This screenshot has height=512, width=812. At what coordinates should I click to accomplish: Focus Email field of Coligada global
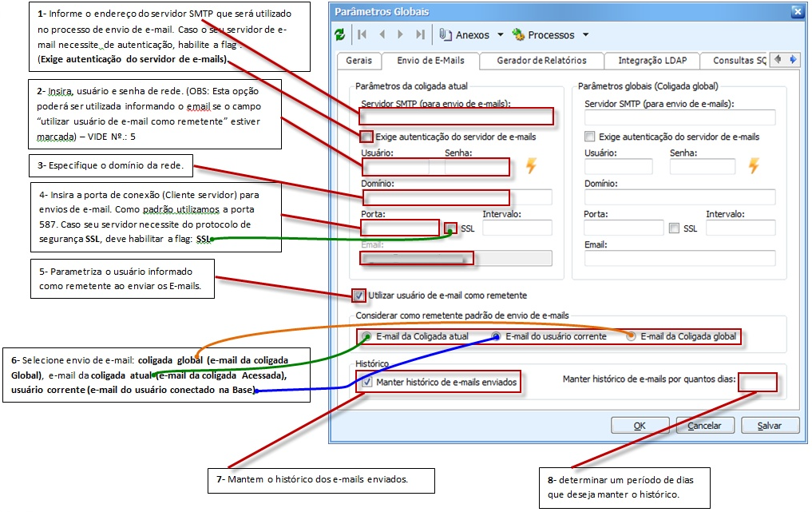pos(680,259)
